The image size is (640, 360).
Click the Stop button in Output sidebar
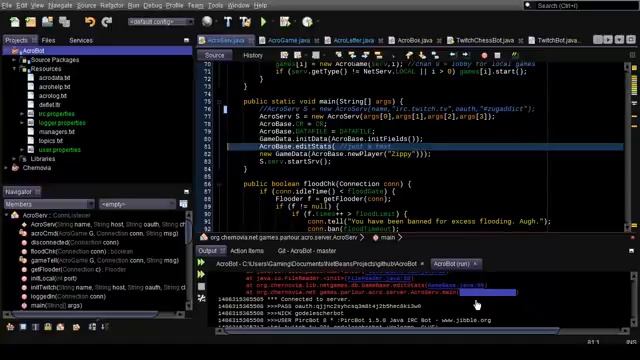(x=201, y=287)
